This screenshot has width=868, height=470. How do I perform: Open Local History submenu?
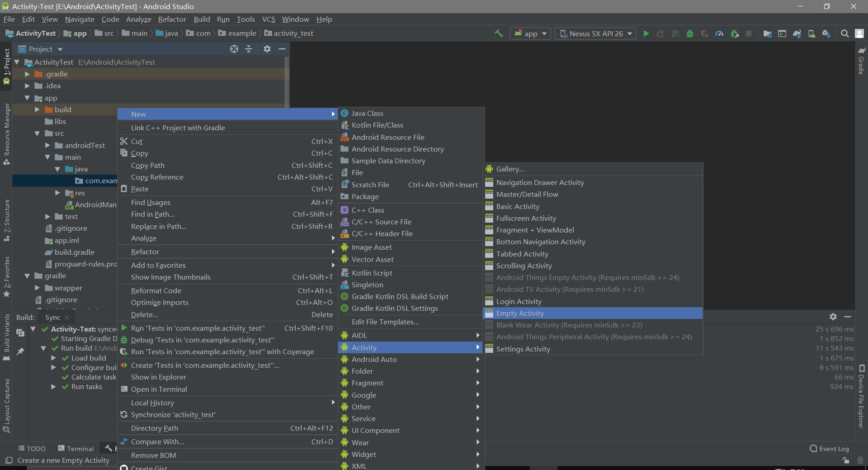(x=227, y=403)
